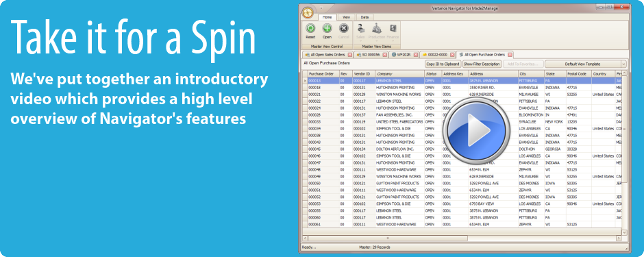Click 6793 BAY VIEW address cell
Viewport: 644px width, 257px height.
493,204
